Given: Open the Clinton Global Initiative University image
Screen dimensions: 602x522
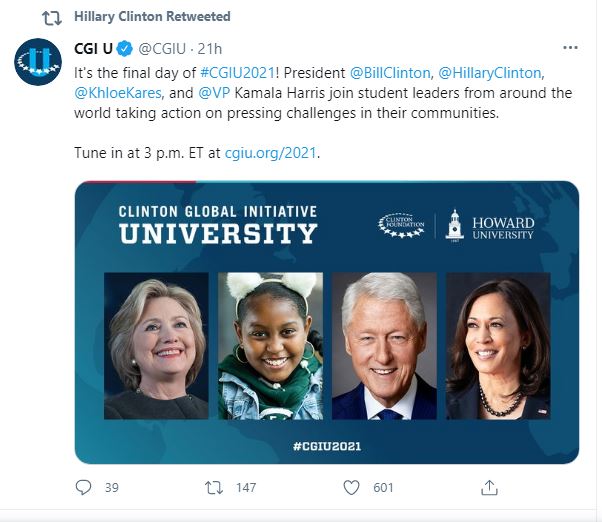Looking at the screenshot, I should (327, 322).
